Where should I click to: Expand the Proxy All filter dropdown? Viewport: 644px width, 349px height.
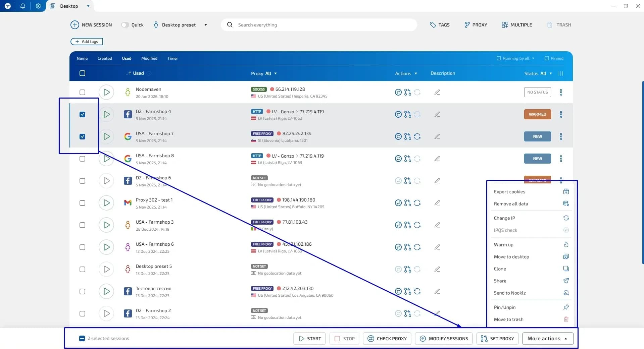coord(275,73)
